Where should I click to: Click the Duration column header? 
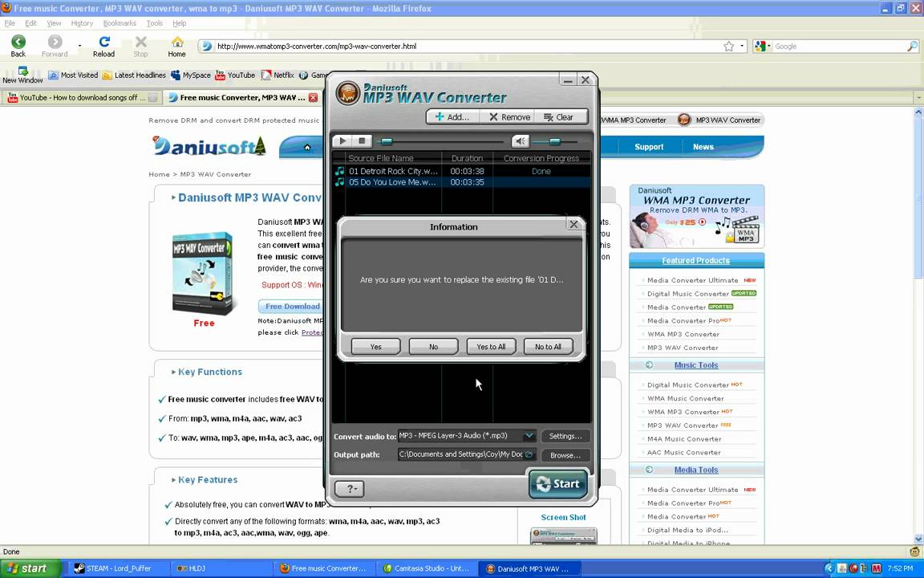tap(468, 158)
